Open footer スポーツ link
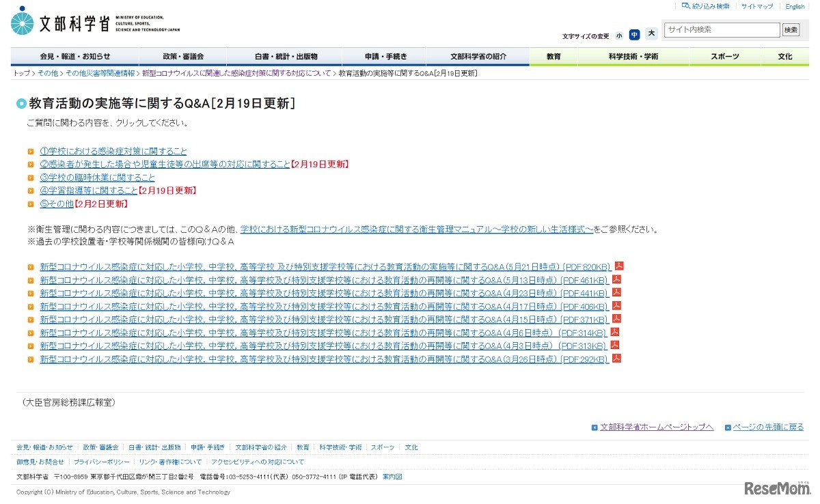 tap(383, 447)
